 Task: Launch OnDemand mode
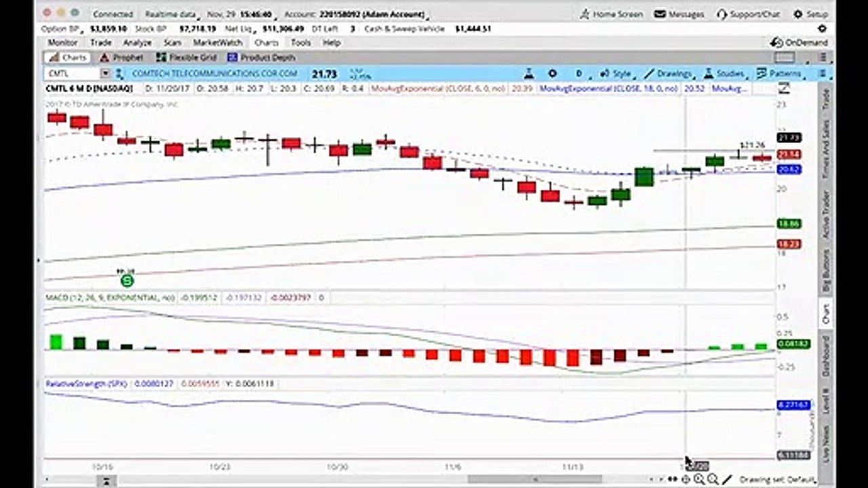click(799, 42)
